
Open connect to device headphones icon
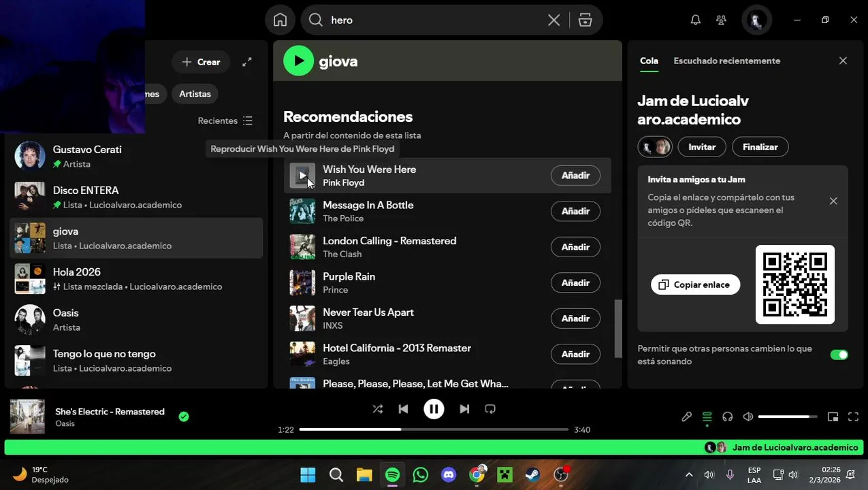(727, 416)
